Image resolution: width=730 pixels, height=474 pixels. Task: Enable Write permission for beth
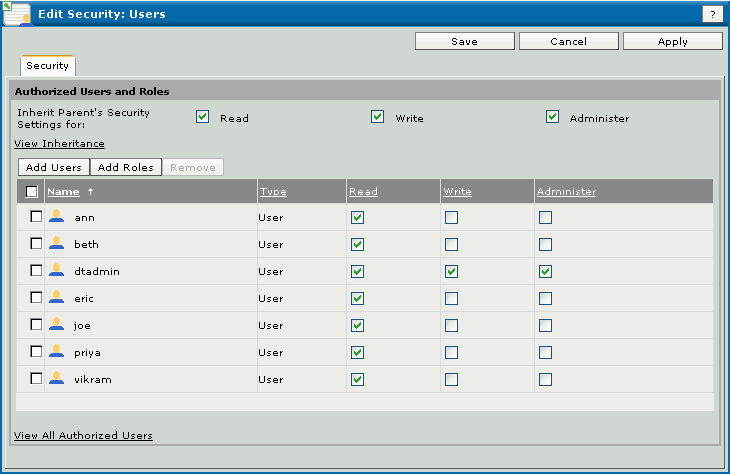tap(452, 244)
